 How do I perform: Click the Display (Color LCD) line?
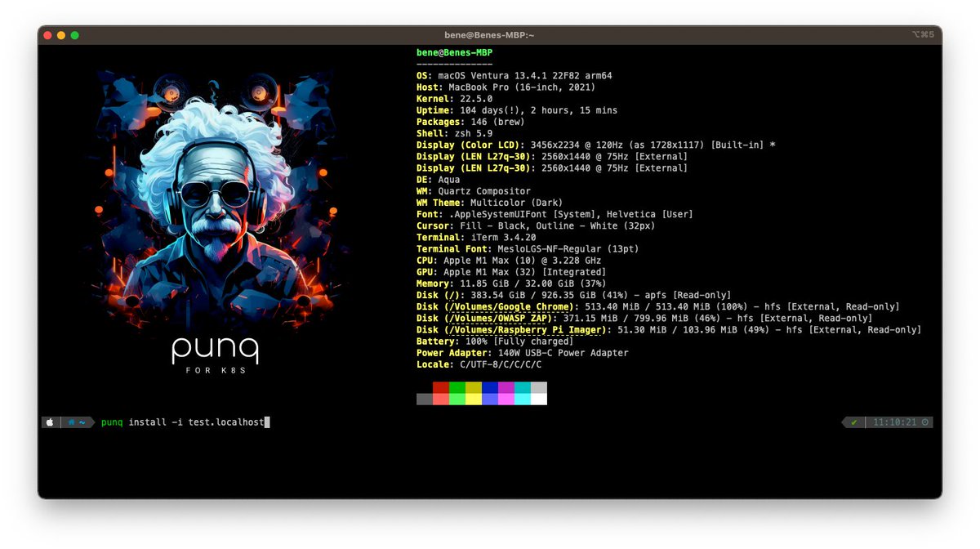pyautogui.click(x=596, y=145)
